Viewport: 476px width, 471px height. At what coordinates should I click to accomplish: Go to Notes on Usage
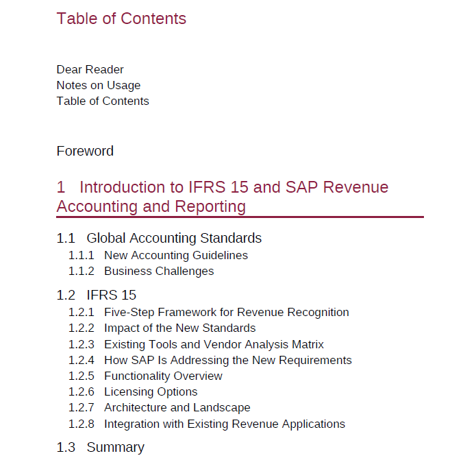[x=99, y=86]
